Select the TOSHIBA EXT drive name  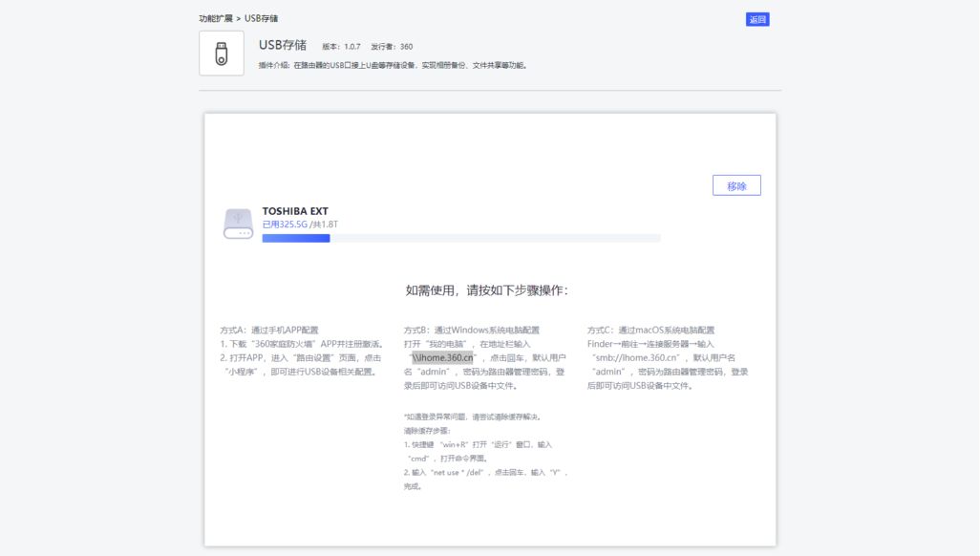[x=295, y=211]
